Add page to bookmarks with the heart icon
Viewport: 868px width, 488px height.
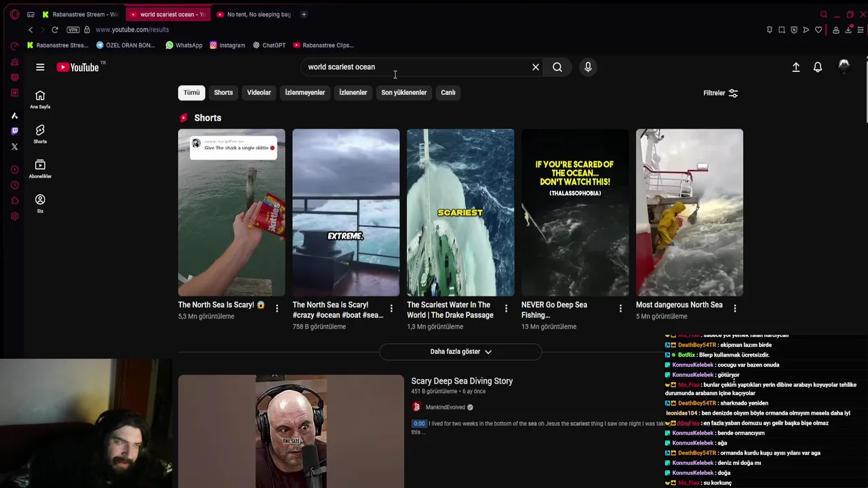(818, 30)
